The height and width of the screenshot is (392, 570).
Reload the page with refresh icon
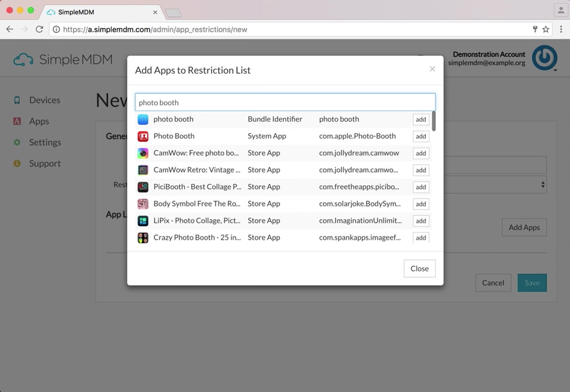pyautogui.click(x=39, y=29)
